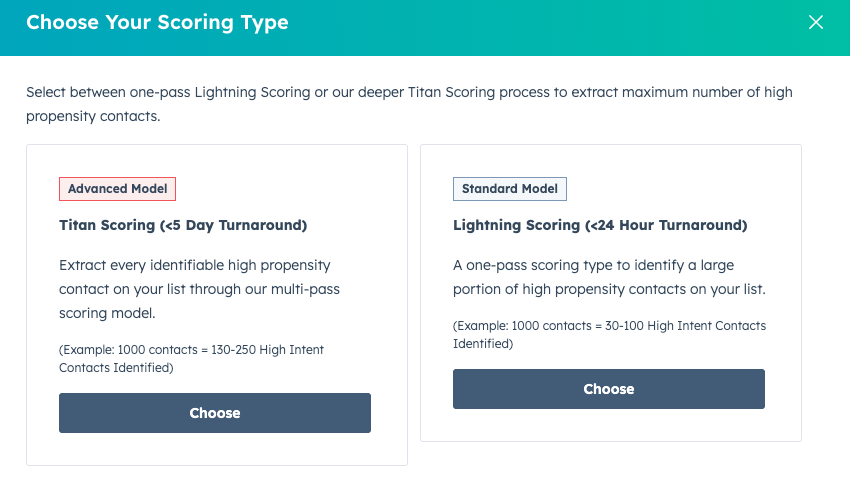Screen dimensions: 850x478
Task: Close the Choose Your Scoring Type dialog
Action: point(816,22)
